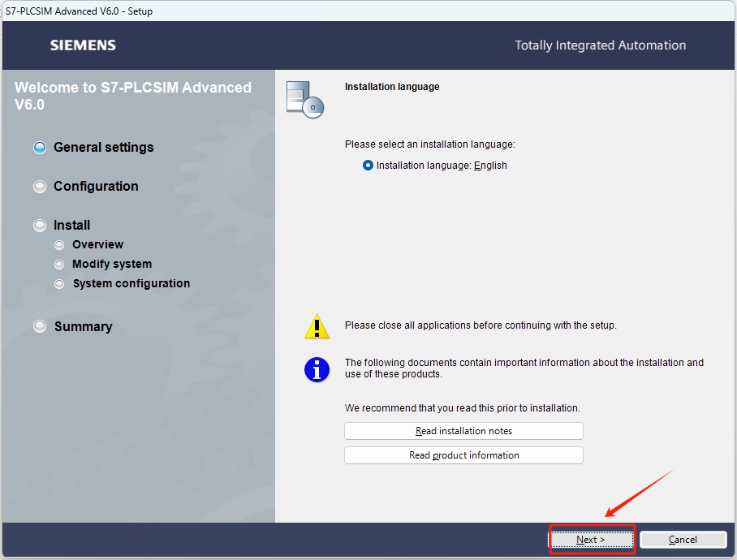Image resolution: width=737 pixels, height=560 pixels.
Task: Click the Overview sub-step bullet
Action: 58,245
